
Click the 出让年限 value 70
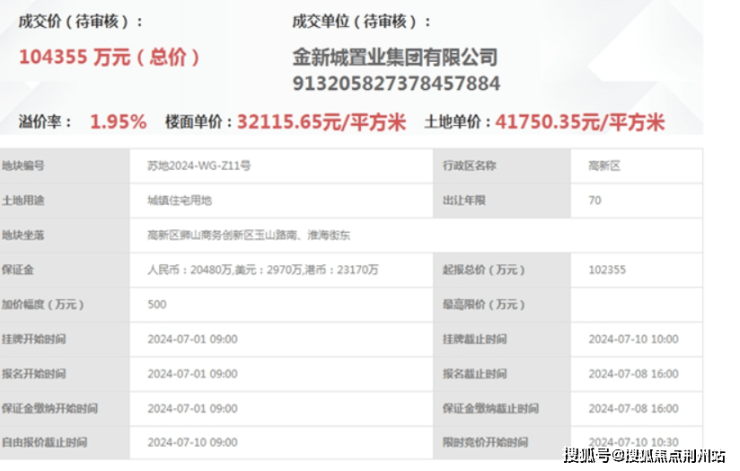595,201
